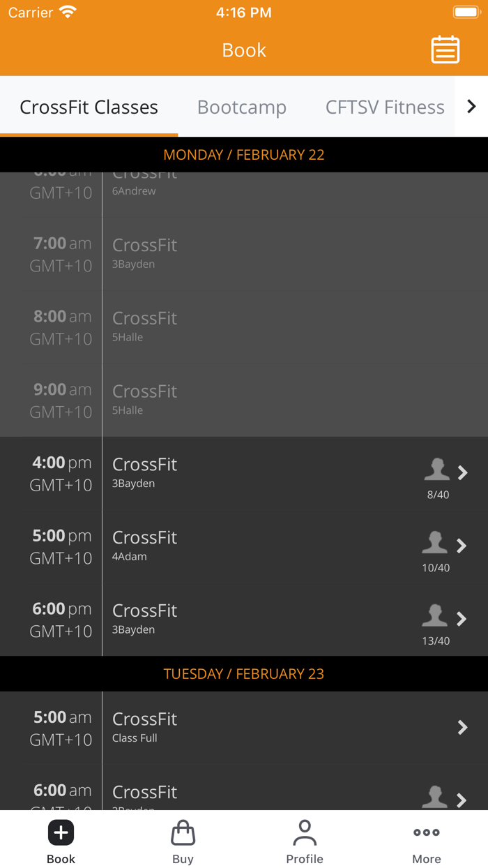Open the calendar icon in the header
This screenshot has width=488, height=868.
pos(445,50)
